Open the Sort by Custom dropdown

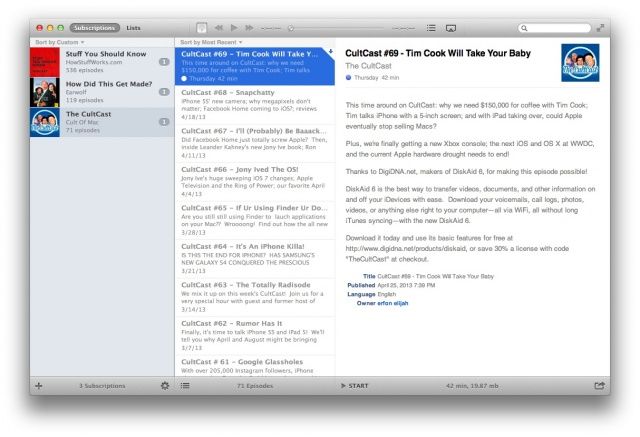tap(60, 42)
